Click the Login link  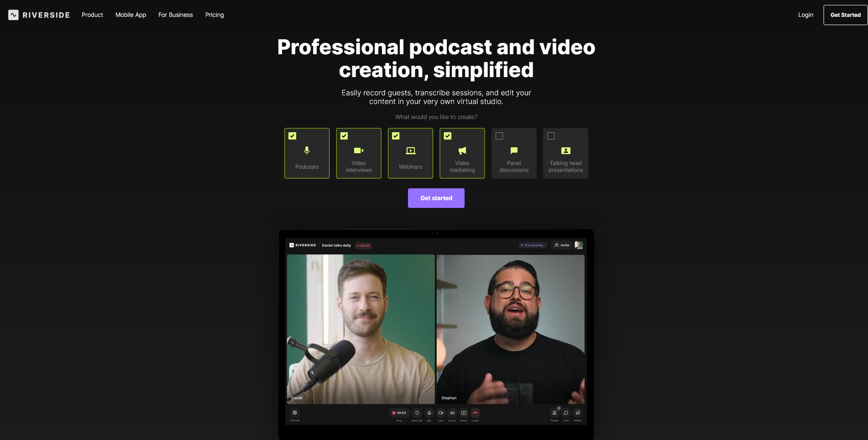point(805,15)
